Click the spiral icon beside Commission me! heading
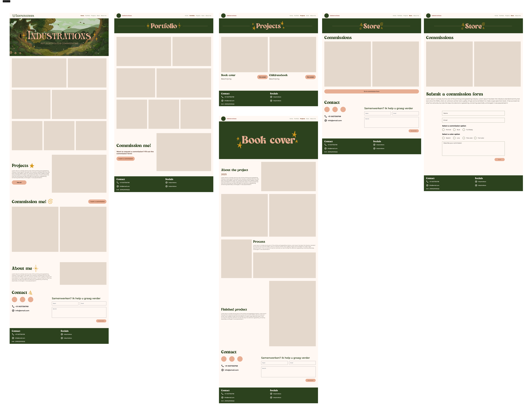The height and width of the screenshot is (410, 532). (x=50, y=201)
